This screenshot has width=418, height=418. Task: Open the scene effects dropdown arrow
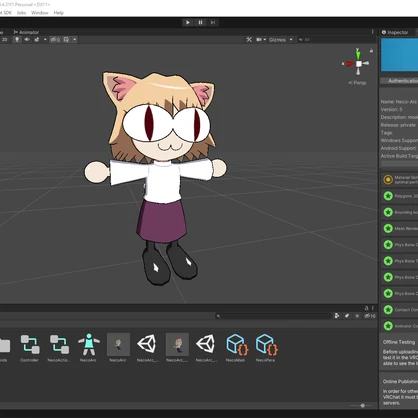click(45, 40)
